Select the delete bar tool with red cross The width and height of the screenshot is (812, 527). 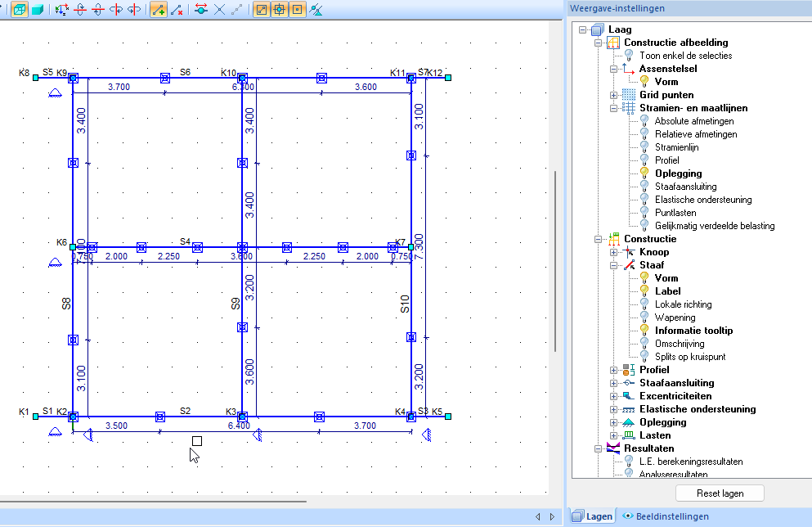click(177, 9)
